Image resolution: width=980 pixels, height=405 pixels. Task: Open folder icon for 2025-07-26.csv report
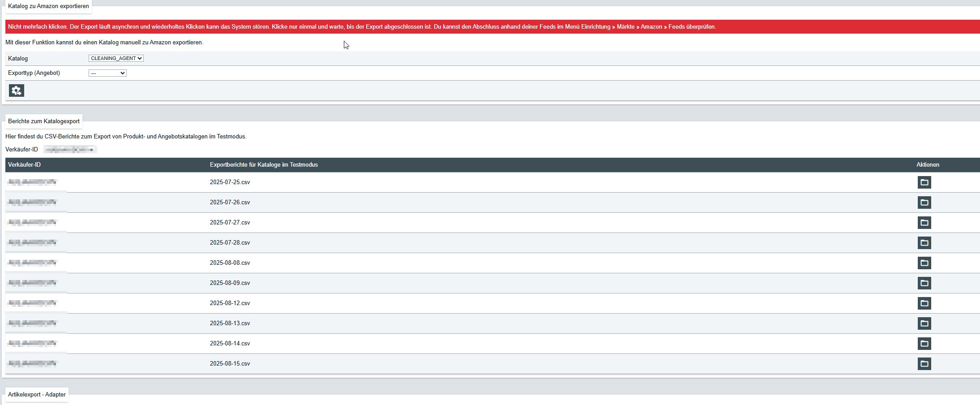[924, 202]
